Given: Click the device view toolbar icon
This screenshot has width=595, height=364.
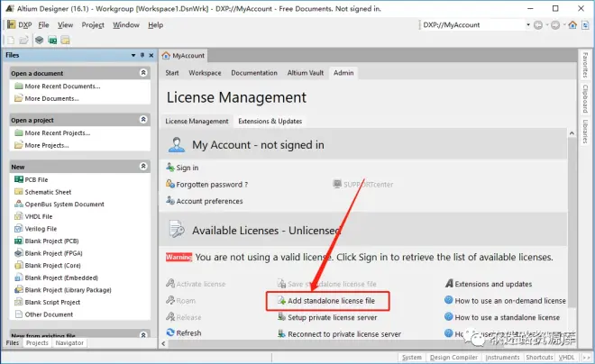Looking at the screenshot, I should [39, 40].
